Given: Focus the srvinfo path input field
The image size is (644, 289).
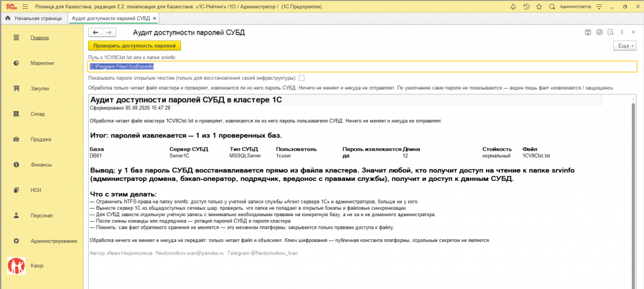Looking at the screenshot, I should coord(363,66).
